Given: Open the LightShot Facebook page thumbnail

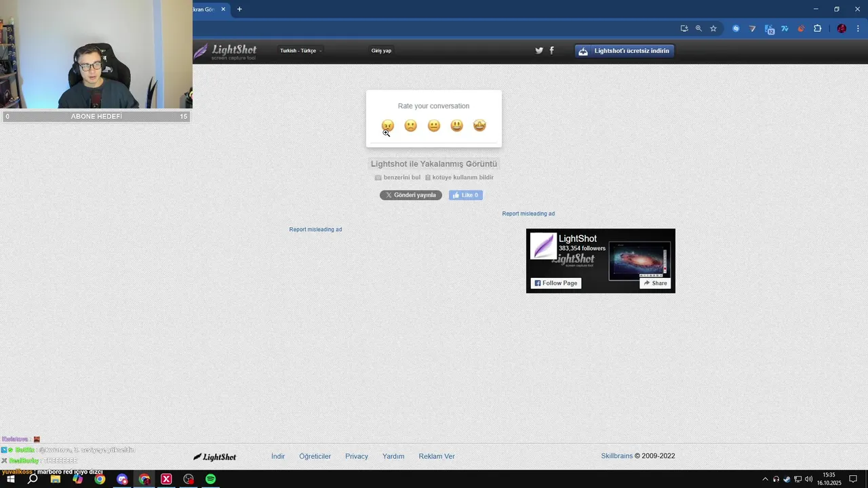Looking at the screenshot, I should 543,245.
